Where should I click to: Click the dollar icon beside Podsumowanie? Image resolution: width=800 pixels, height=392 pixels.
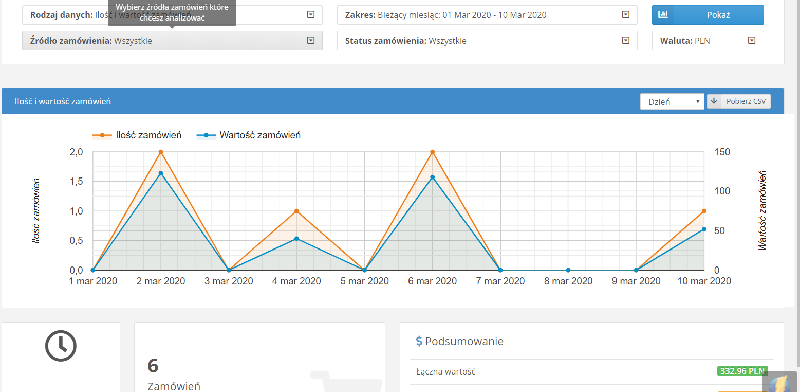click(x=419, y=341)
